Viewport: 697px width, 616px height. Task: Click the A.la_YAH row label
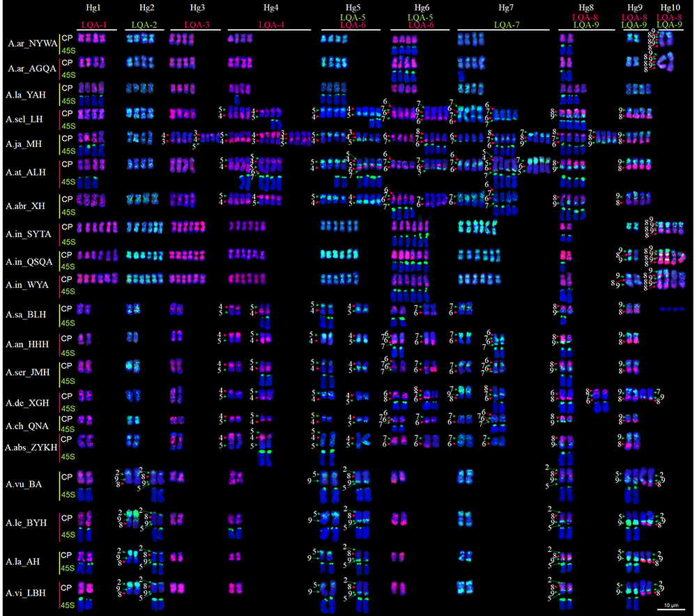(26, 95)
